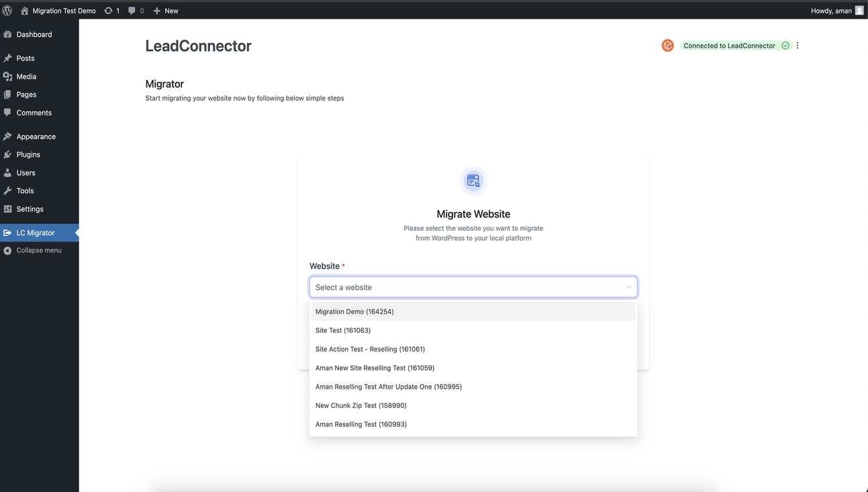
Task: Click the orange LeadConnector logo
Action: point(667,45)
